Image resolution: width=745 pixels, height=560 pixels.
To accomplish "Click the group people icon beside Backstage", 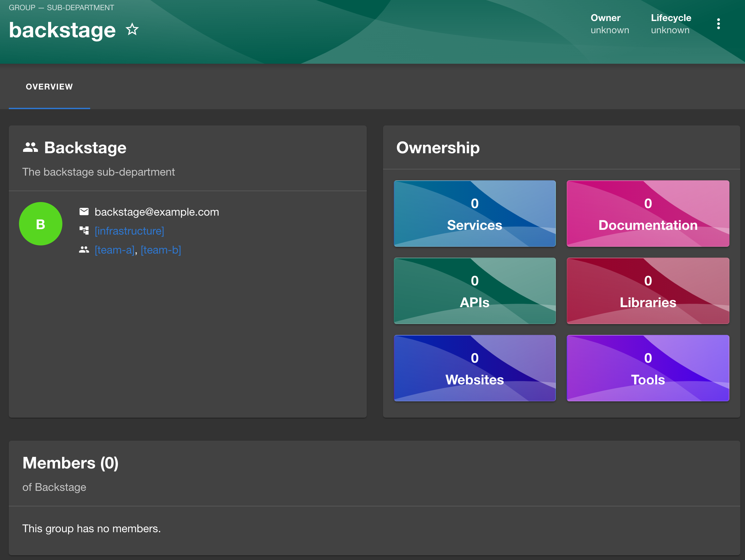I will [x=30, y=147].
